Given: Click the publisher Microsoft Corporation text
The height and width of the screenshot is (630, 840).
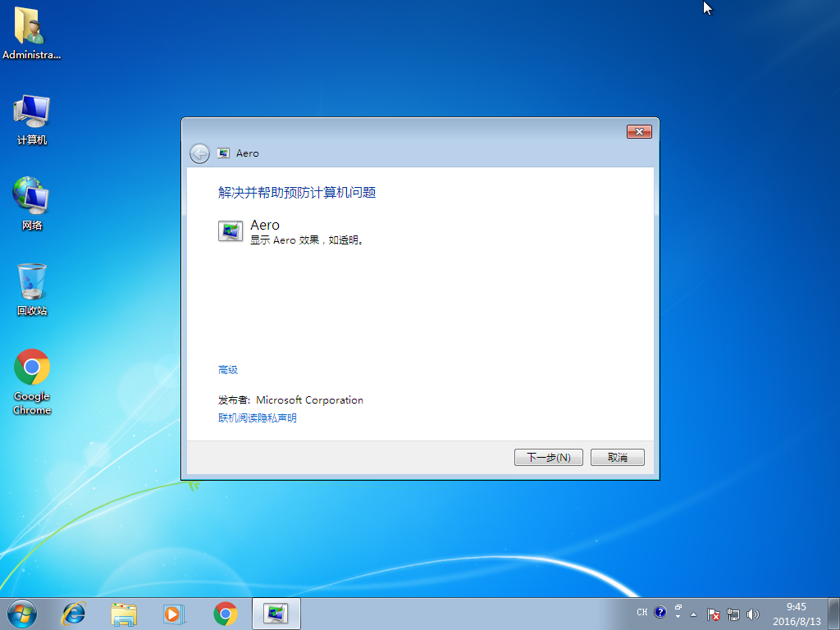Looking at the screenshot, I should coord(309,400).
